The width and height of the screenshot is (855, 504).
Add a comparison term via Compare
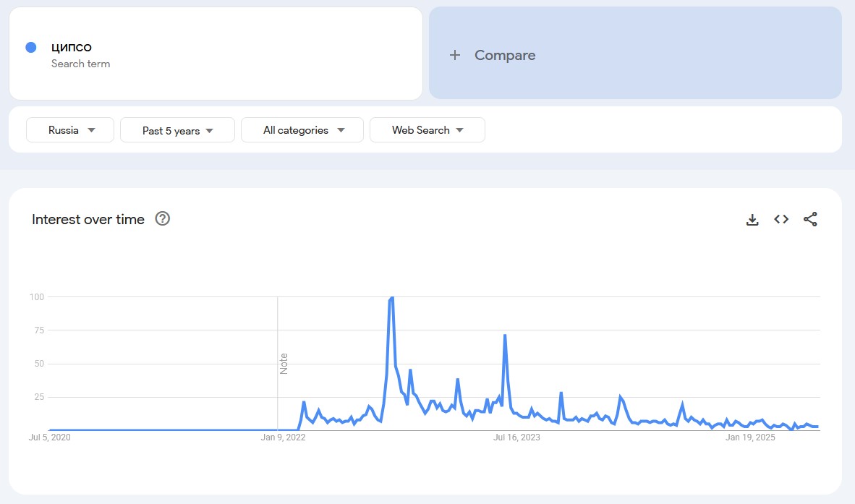point(635,53)
